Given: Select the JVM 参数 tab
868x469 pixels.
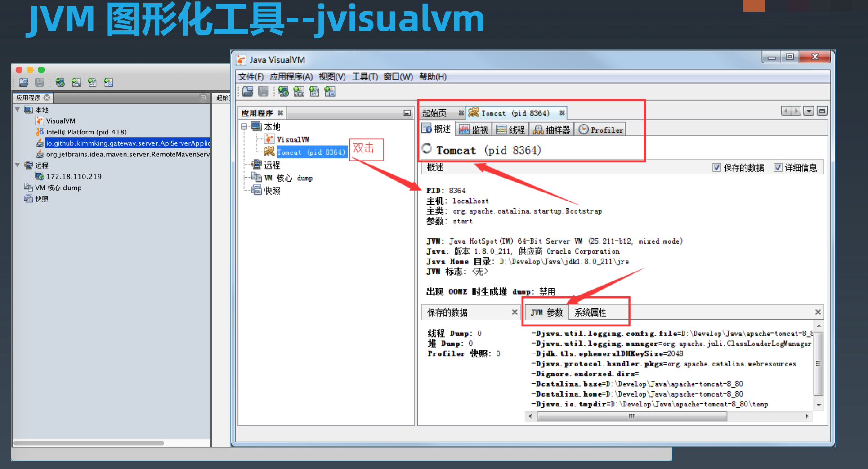Looking at the screenshot, I should coord(547,313).
